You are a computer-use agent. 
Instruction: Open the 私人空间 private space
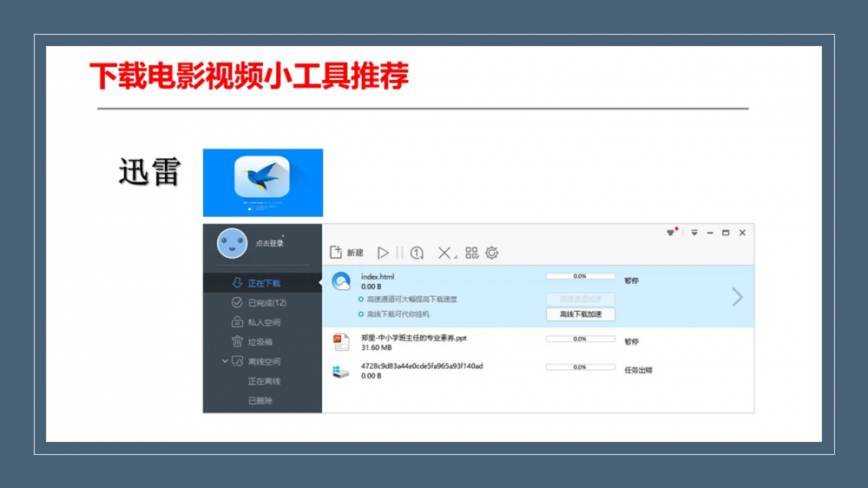(263, 322)
